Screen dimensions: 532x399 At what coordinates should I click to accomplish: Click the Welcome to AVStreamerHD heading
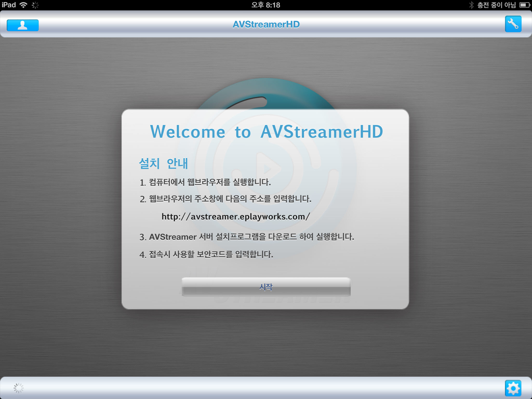click(267, 132)
